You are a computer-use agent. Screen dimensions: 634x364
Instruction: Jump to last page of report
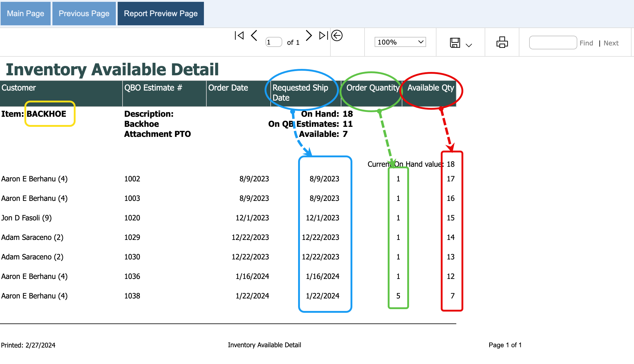[x=323, y=36]
